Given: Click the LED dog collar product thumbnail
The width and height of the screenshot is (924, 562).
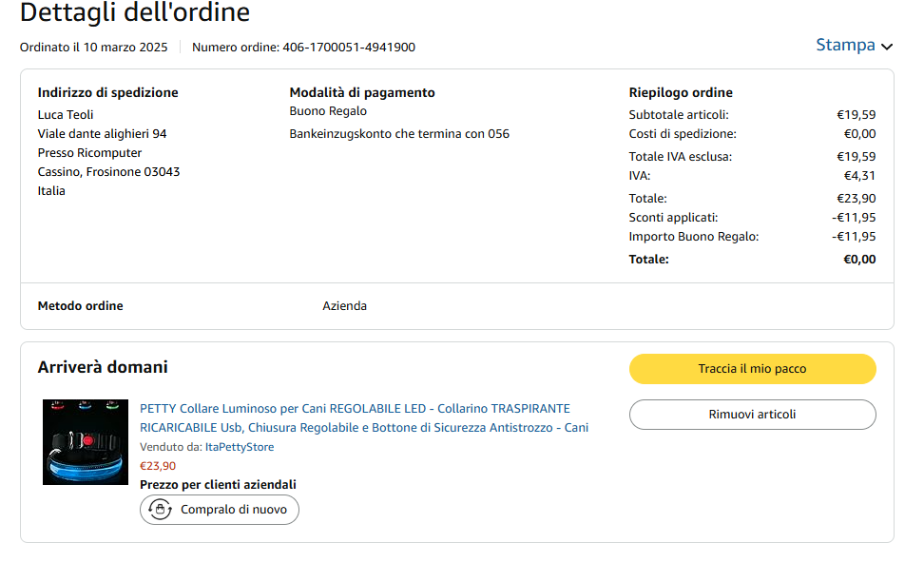Looking at the screenshot, I should [86, 442].
